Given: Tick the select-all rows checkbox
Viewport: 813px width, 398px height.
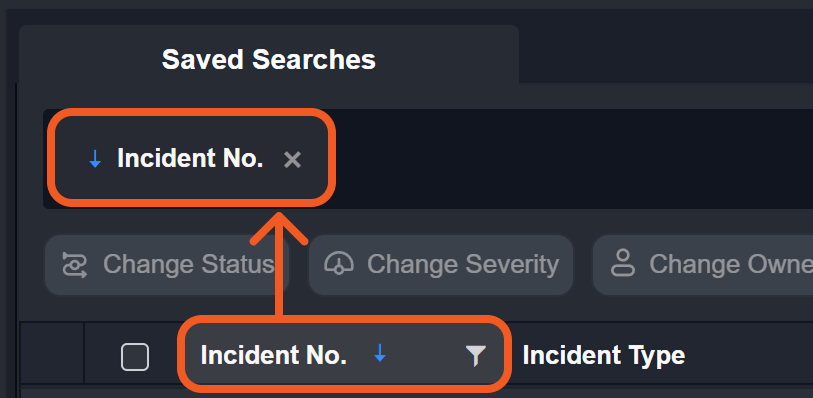Looking at the screenshot, I should pos(135,357).
